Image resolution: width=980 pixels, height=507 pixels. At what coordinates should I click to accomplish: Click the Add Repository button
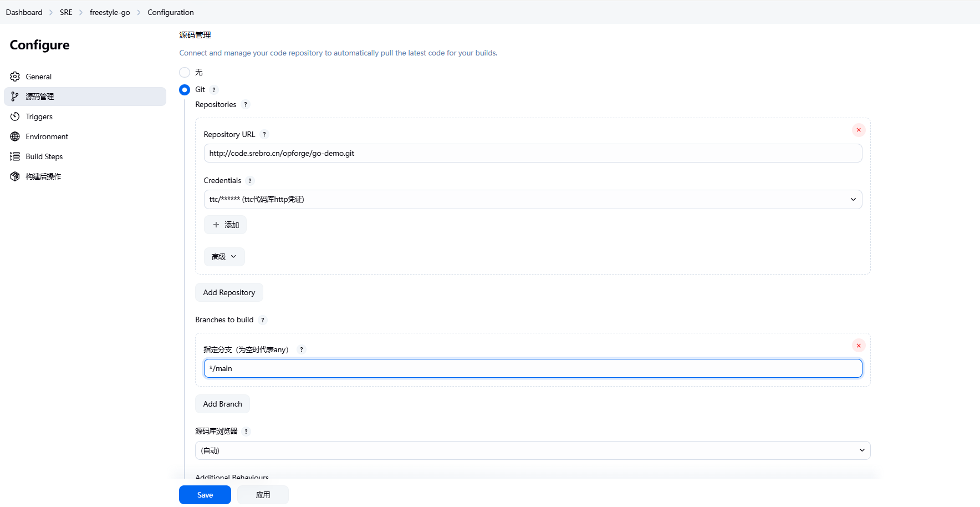click(229, 292)
